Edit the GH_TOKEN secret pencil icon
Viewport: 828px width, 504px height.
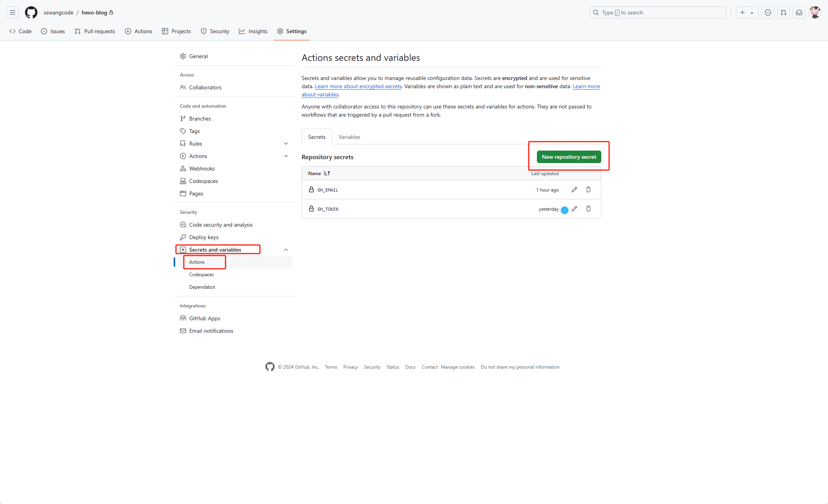[x=574, y=209]
